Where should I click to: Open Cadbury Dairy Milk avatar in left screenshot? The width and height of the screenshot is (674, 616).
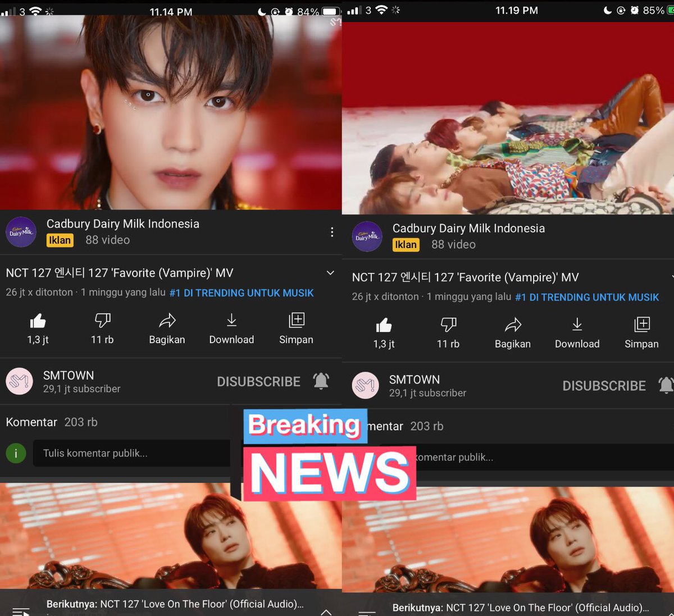pos(21,232)
